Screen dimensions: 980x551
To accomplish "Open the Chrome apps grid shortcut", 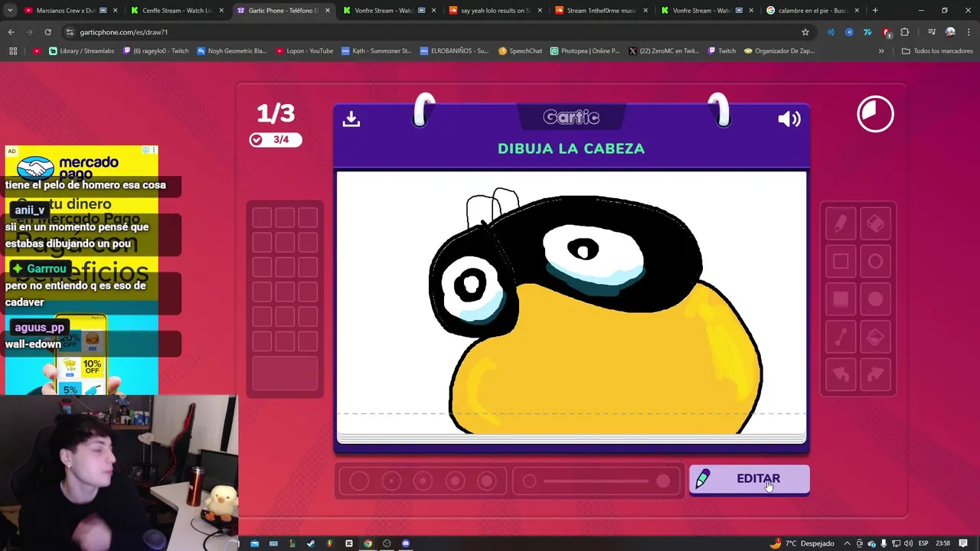I will (13, 51).
